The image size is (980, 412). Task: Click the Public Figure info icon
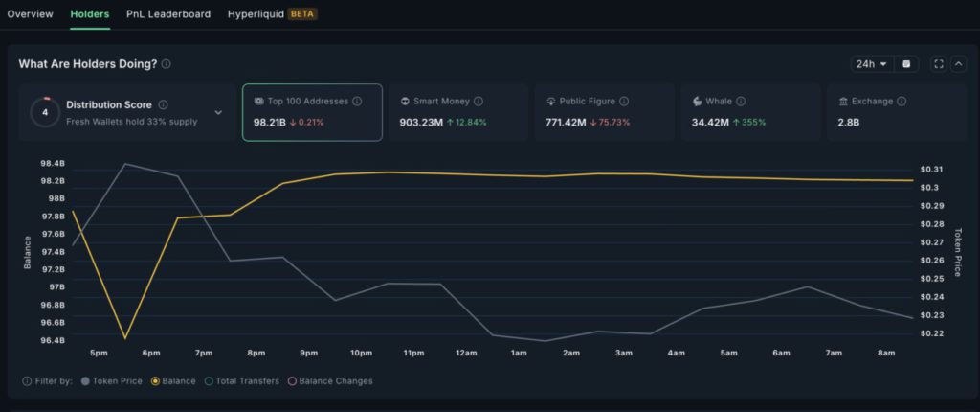(x=624, y=101)
